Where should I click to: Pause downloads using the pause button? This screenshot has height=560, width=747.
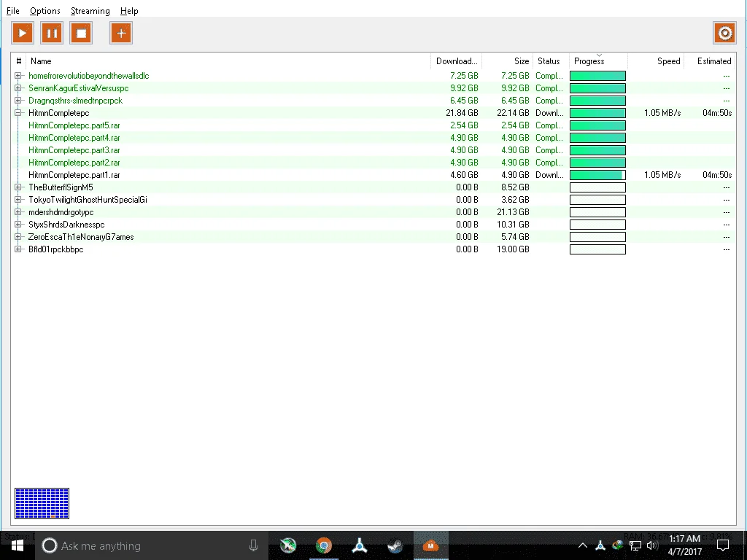pyautogui.click(x=52, y=34)
